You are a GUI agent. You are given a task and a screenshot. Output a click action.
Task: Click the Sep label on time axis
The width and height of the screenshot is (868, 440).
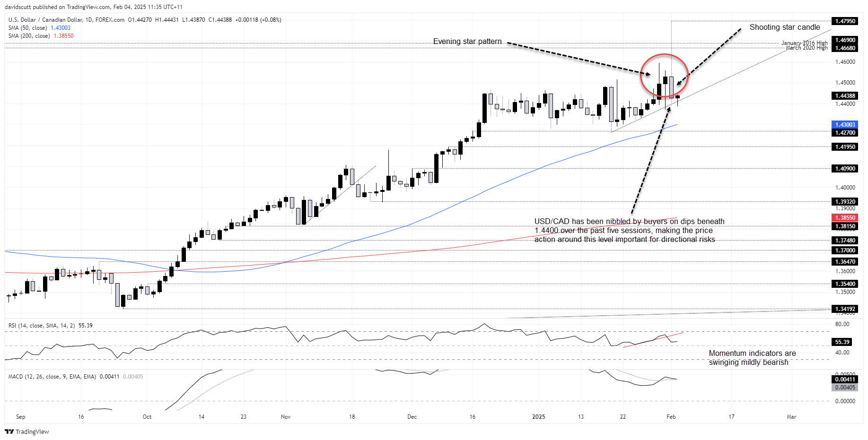pos(21,417)
